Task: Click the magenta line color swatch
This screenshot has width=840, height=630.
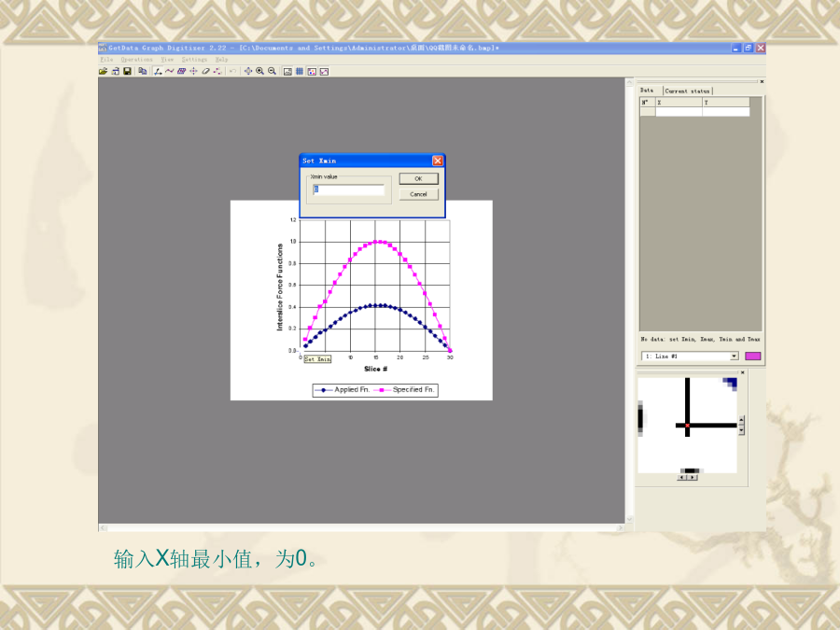Action: point(752,356)
